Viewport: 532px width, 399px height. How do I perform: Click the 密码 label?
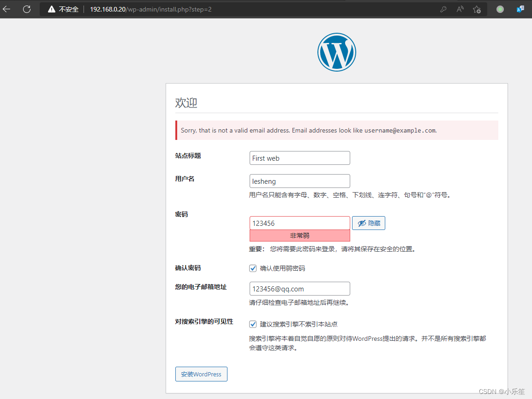[x=181, y=214]
